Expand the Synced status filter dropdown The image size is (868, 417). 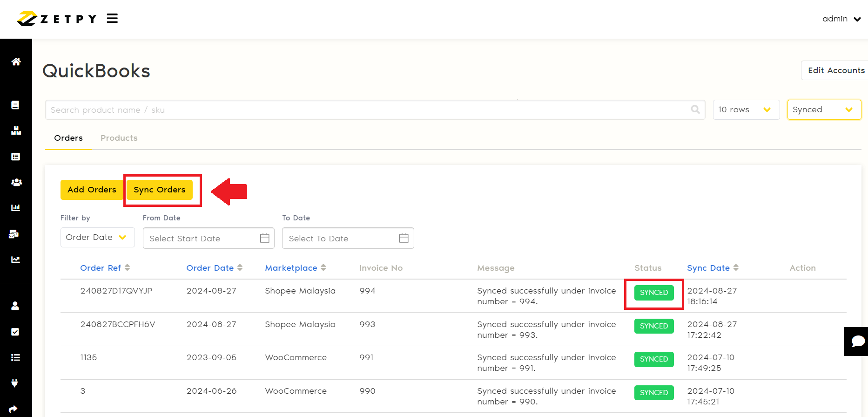pos(823,110)
